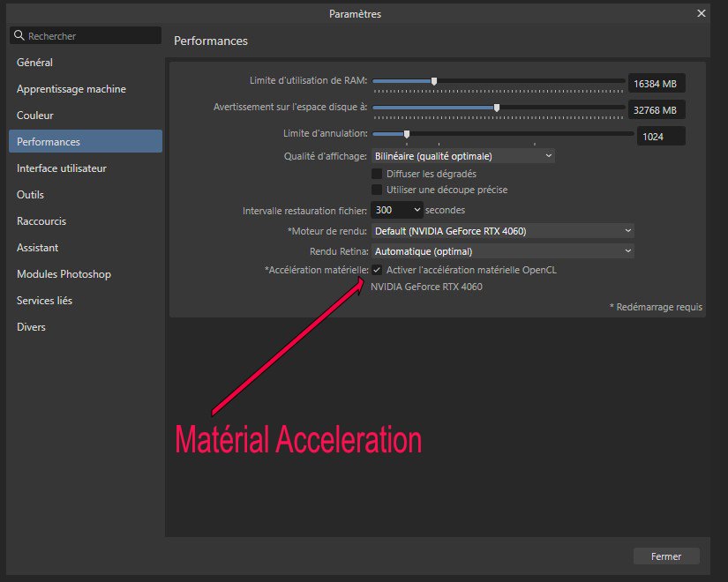Click the Redémarrage requis note
The image size is (728, 582).
(656, 307)
